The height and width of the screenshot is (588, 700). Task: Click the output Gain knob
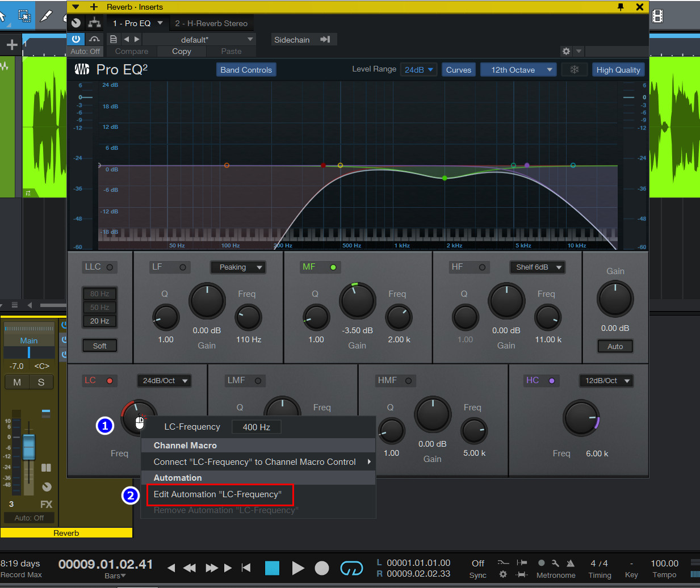pyautogui.click(x=615, y=299)
